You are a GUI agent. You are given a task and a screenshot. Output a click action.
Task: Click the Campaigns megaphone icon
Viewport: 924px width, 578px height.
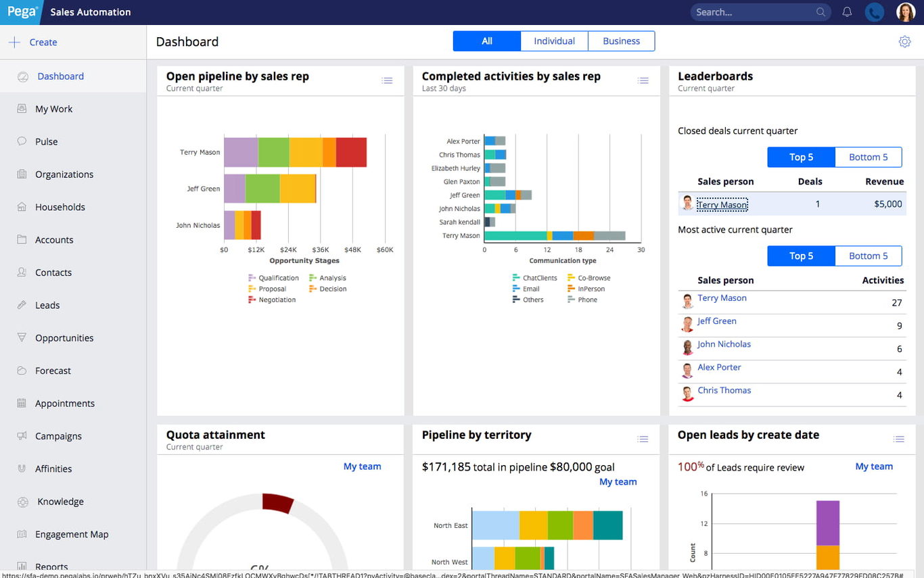(22, 436)
